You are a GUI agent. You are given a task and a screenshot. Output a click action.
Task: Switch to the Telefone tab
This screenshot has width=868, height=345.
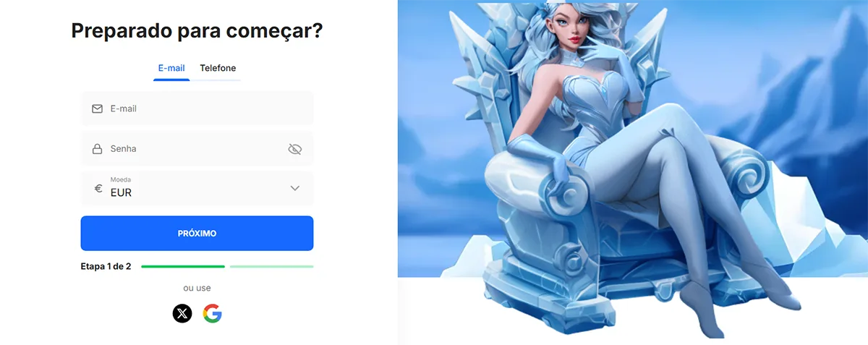[x=218, y=68]
